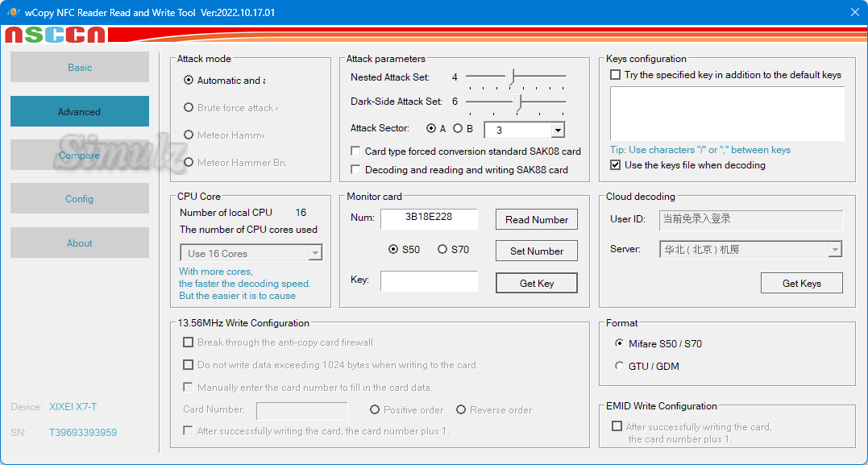Click the "With more cores," note text
The height and width of the screenshot is (465, 868).
216,272
